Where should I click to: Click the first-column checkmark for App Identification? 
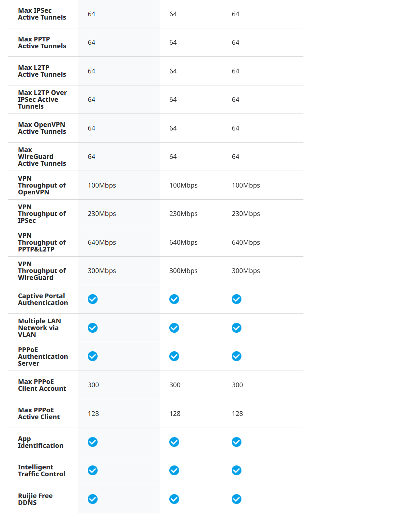pos(93,442)
